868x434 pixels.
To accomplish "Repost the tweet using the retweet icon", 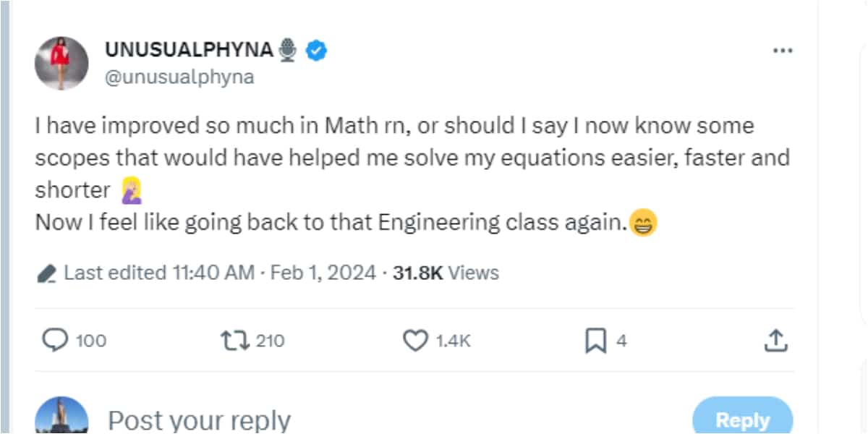I will point(234,340).
